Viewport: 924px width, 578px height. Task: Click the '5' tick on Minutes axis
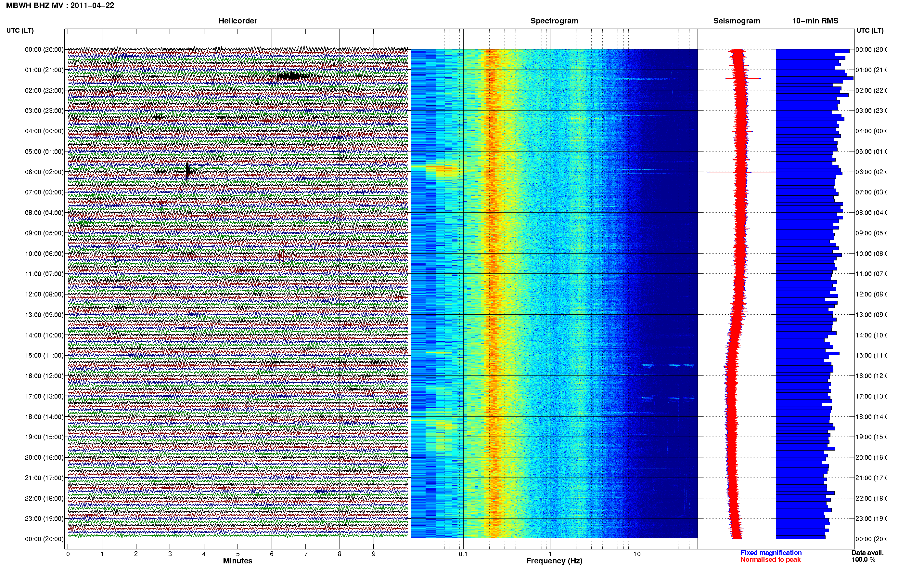[x=237, y=554]
